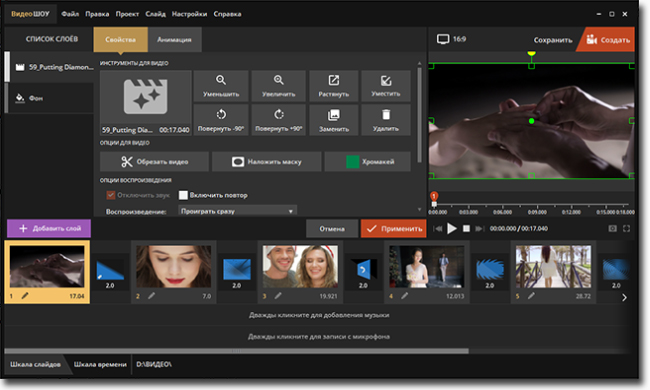Viewport: 650px width, 390px height.
Task: Open the Файл menu
Action: point(70,14)
